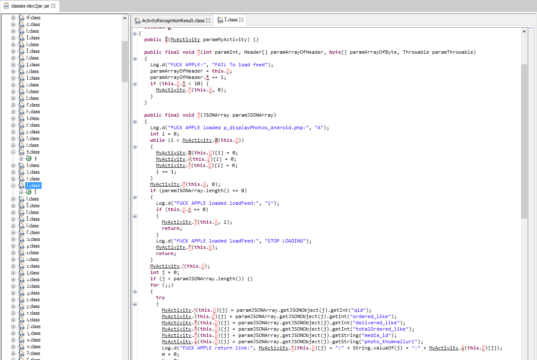The height and width of the screenshot is (360, 537).
Task: Fold the for (;;) loop block
Action: 135,292
